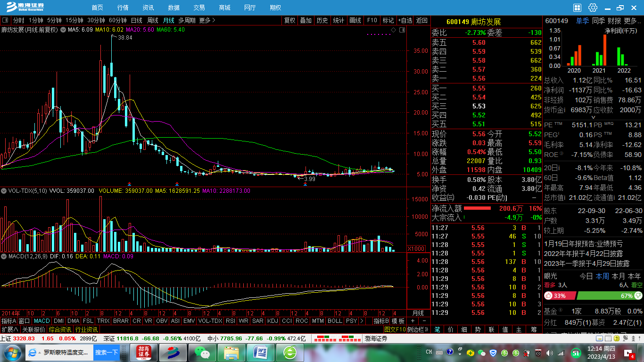Open the 招商证券 taskbar app
The width and height of the screenshot is (644, 362).
point(144,353)
